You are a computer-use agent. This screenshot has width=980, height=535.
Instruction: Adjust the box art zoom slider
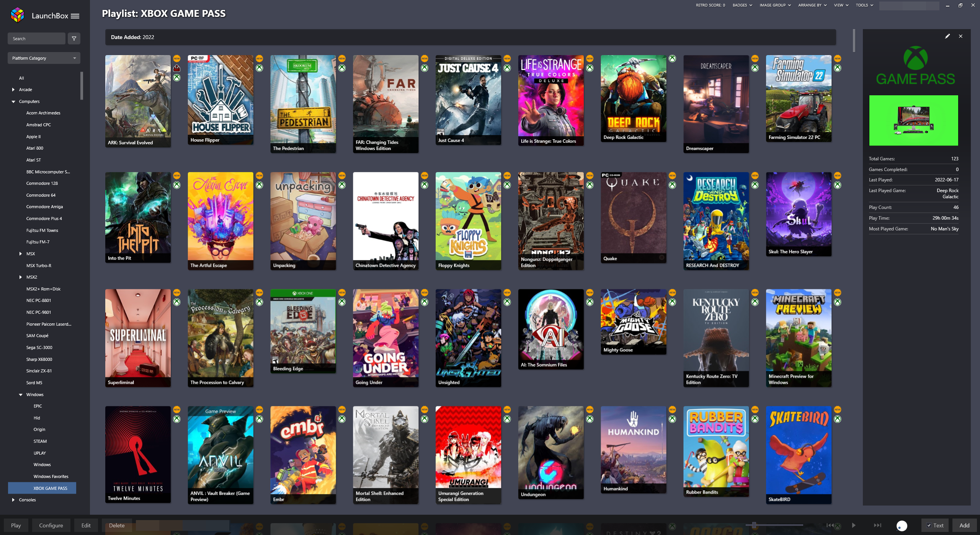point(754,525)
